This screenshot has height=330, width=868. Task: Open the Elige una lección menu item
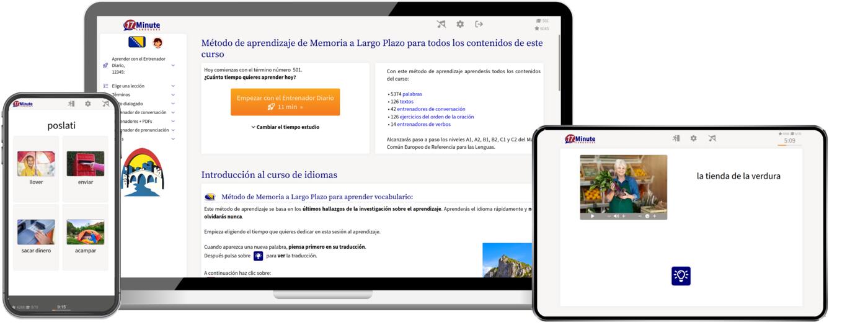tap(128, 86)
